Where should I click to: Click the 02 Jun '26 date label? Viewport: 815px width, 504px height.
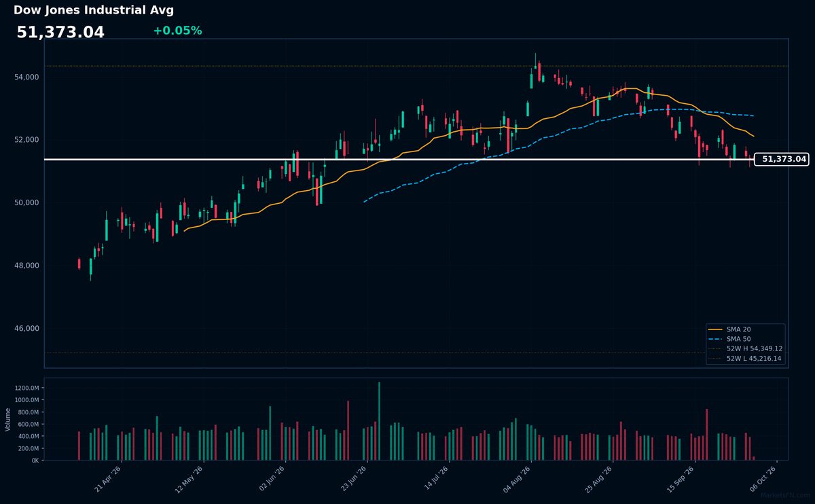(x=271, y=479)
